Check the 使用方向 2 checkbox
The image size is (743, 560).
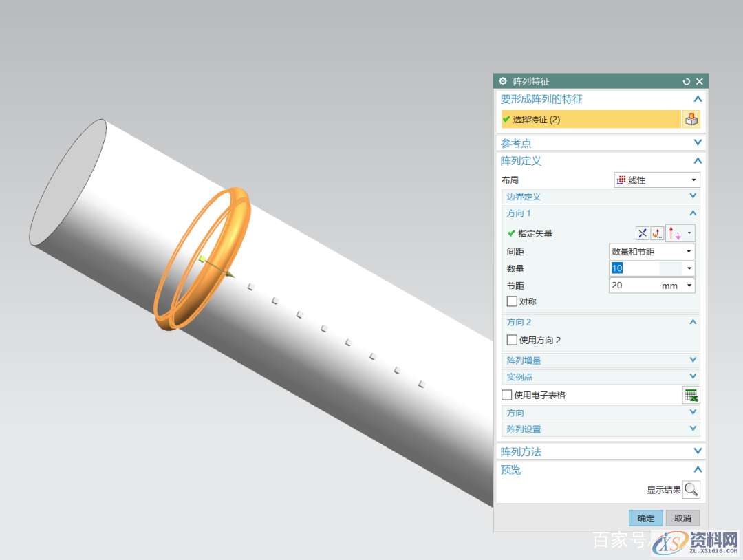click(x=512, y=340)
